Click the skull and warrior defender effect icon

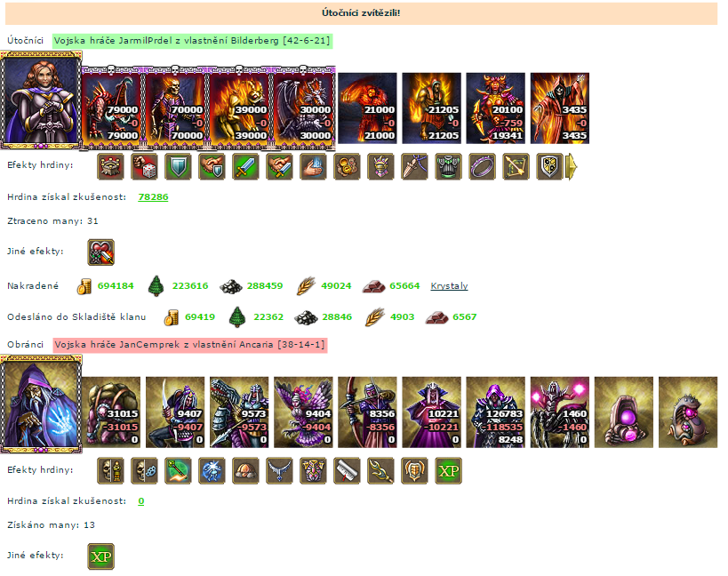[110, 470]
